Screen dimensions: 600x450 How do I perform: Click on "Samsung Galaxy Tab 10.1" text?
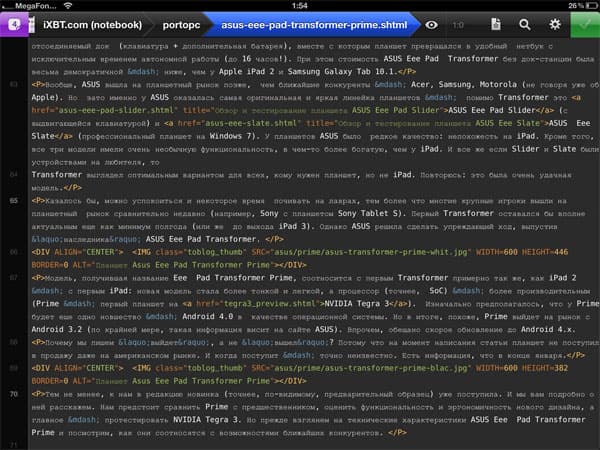[342, 72]
